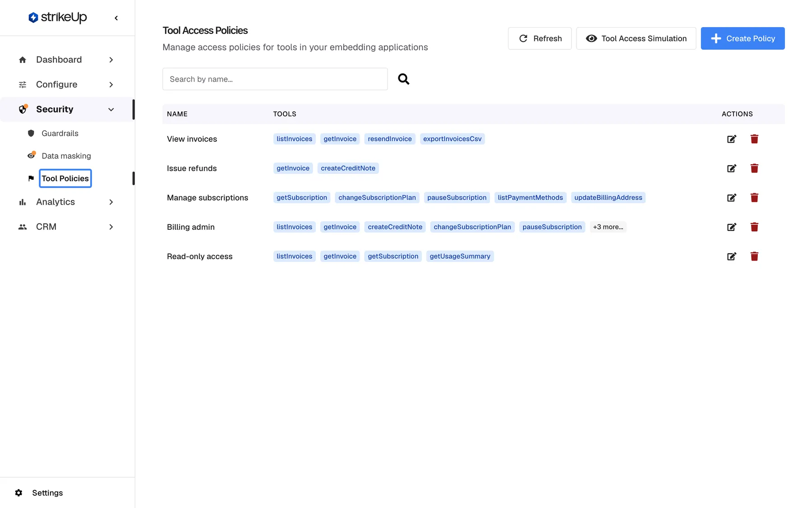Screen dimensions: 812x508
Task: Click the Data masking eye icon
Action: 31,155
